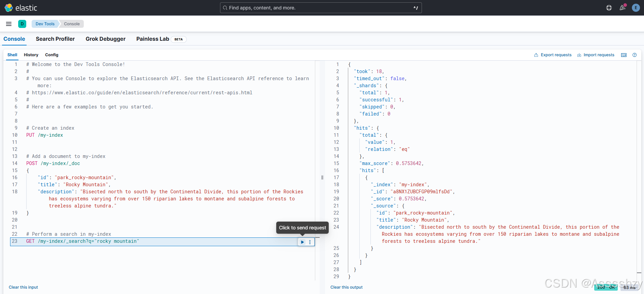Viewport: 644px width, 294px height.
Task: Click the "timed_out": false line
Action: [x=380, y=78]
